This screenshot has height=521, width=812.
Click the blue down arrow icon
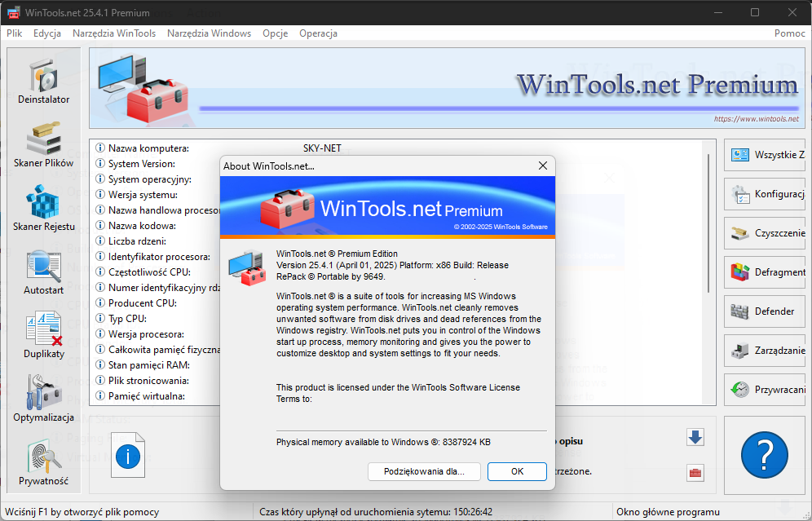coord(695,437)
